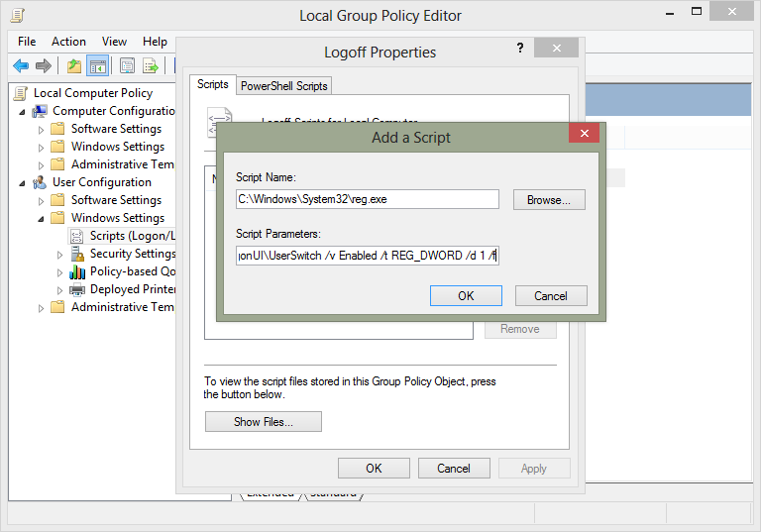Click the Deployed Printers icon in tree

point(77,289)
